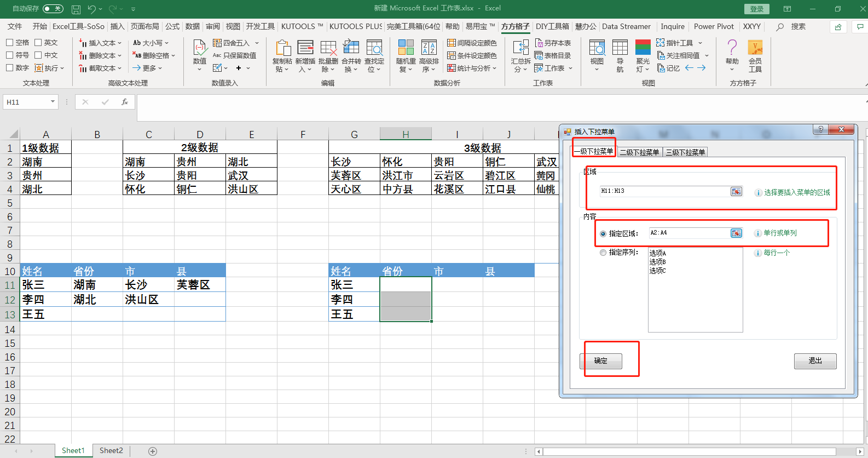Toggle the 空格 checkbox
The width and height of the screenshot is (868, 458).
click(10, 42)
